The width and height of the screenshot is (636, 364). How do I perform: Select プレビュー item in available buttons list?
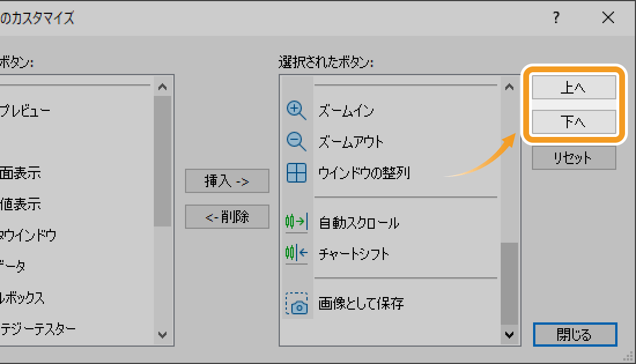tap(25, 111)
